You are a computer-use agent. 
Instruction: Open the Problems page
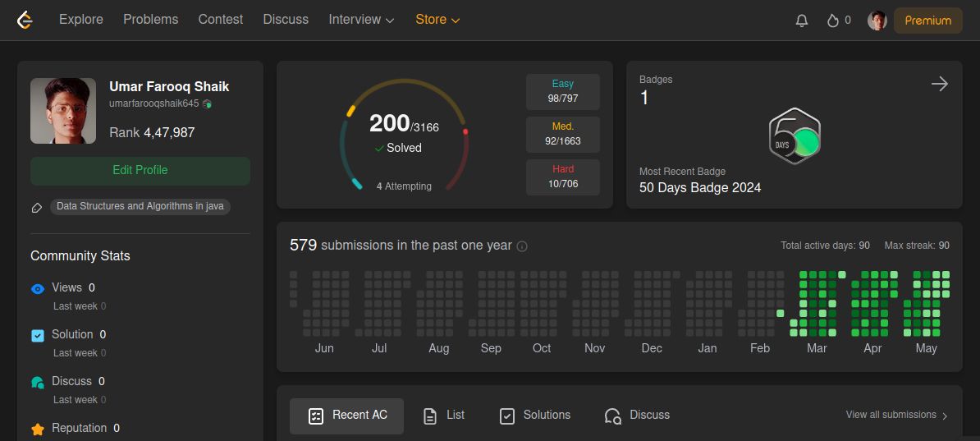point(151,20)
